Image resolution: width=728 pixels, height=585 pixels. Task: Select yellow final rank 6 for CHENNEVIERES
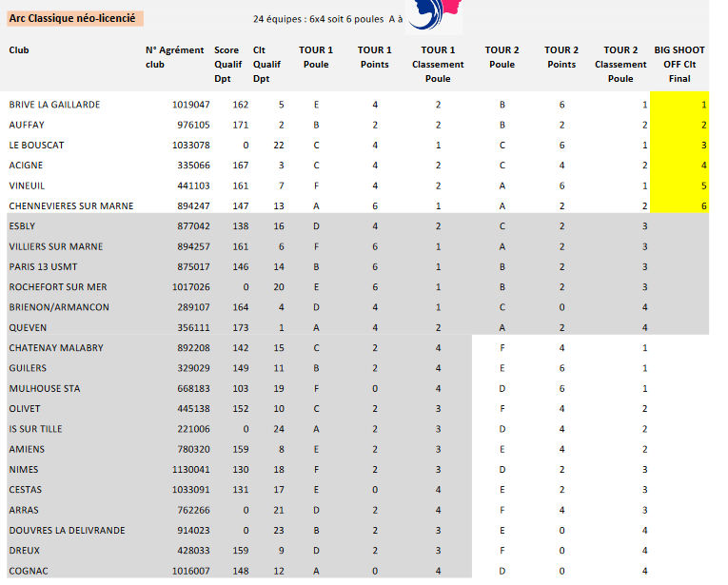click(x=679, y=206)
